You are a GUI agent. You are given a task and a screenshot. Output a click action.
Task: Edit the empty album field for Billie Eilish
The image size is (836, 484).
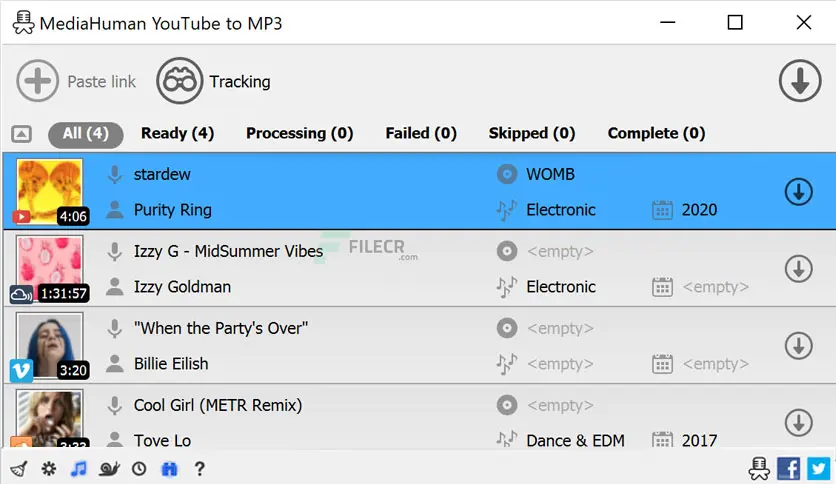pos(559,327)
